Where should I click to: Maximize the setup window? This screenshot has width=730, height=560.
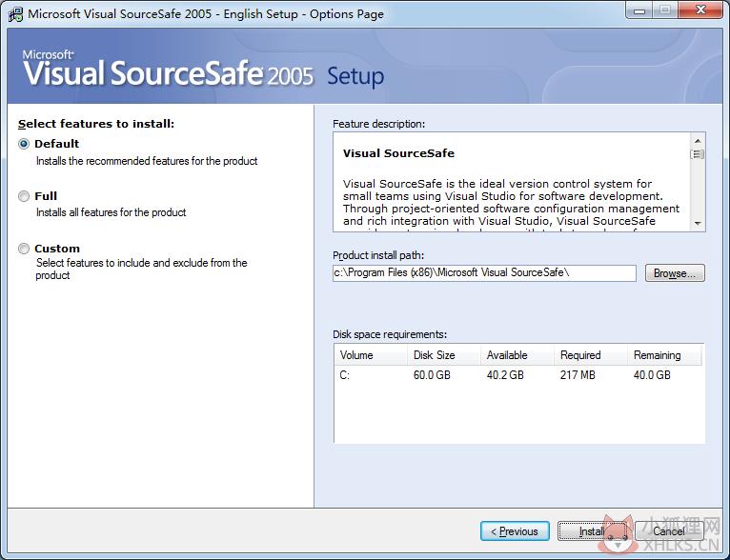click(665, 10)
